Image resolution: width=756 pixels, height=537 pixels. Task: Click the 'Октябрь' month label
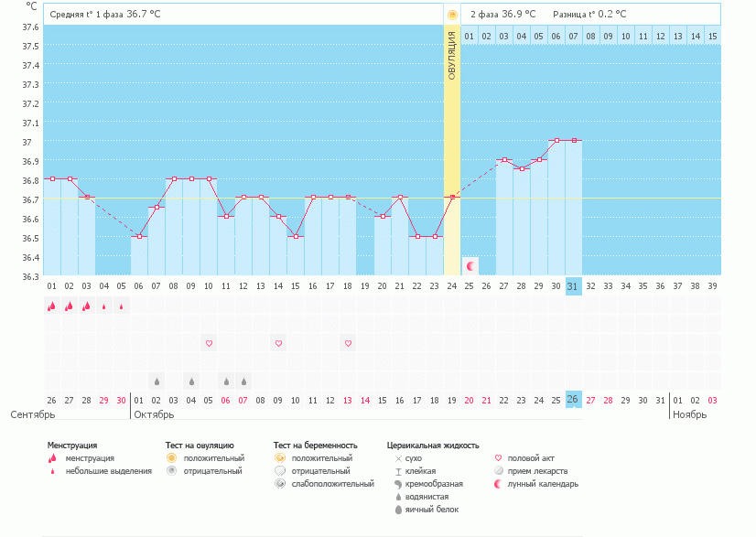154,415
